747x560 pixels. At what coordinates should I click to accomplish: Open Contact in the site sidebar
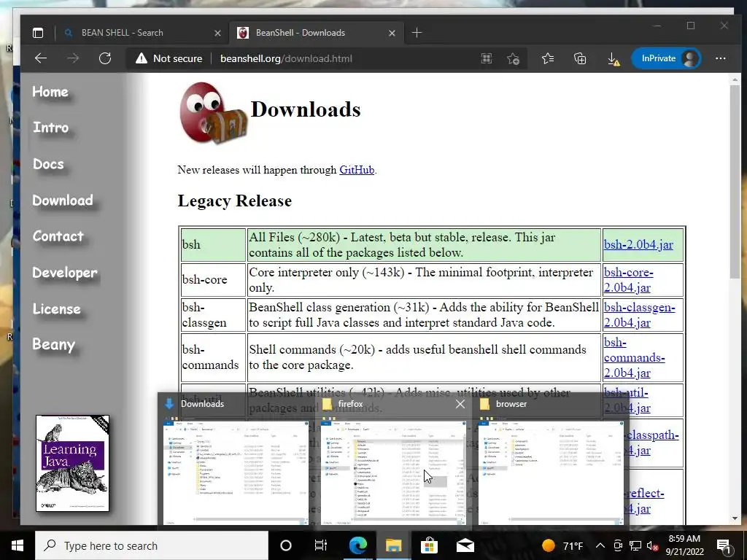(58, 236)
